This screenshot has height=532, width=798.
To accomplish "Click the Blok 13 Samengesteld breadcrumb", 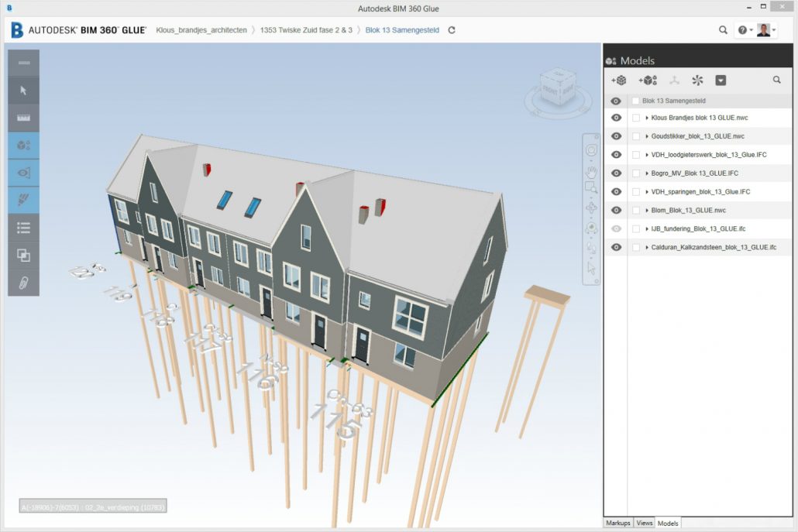I will pyautogui.click(x=402, y=30).
